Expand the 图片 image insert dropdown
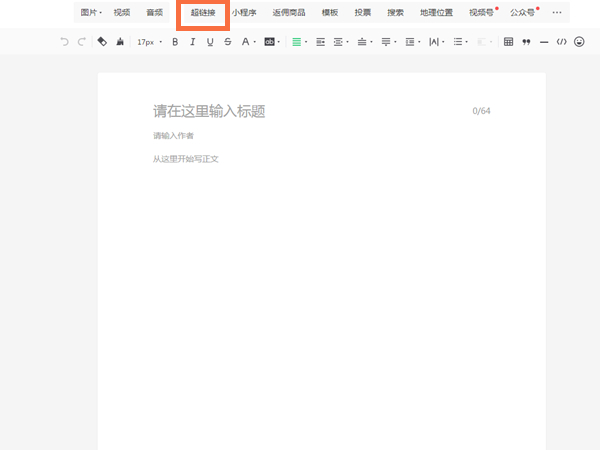Image resolution: width=600 pixels, height=450 pixels. tap(91, 13)
